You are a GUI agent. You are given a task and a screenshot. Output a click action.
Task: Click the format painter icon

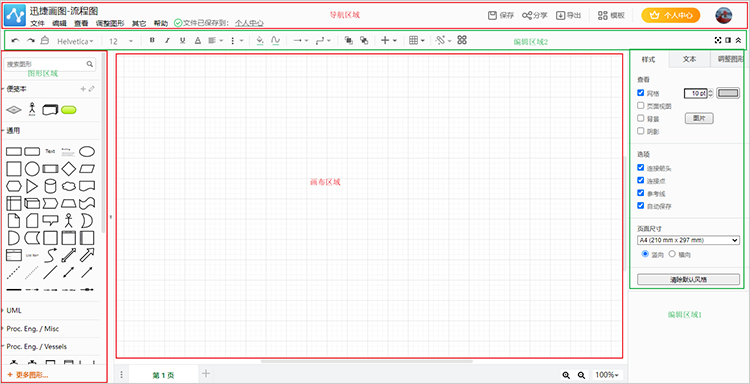[x=44, y=41]
